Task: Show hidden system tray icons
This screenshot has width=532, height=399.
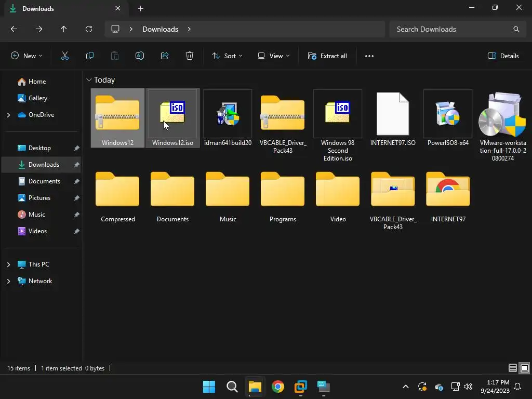Action: [405, 387]
